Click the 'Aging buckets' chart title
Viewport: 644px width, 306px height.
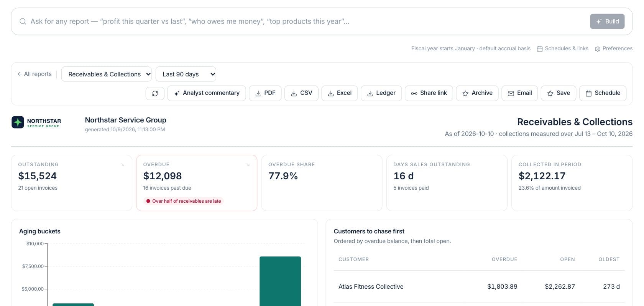pos(40,231)
